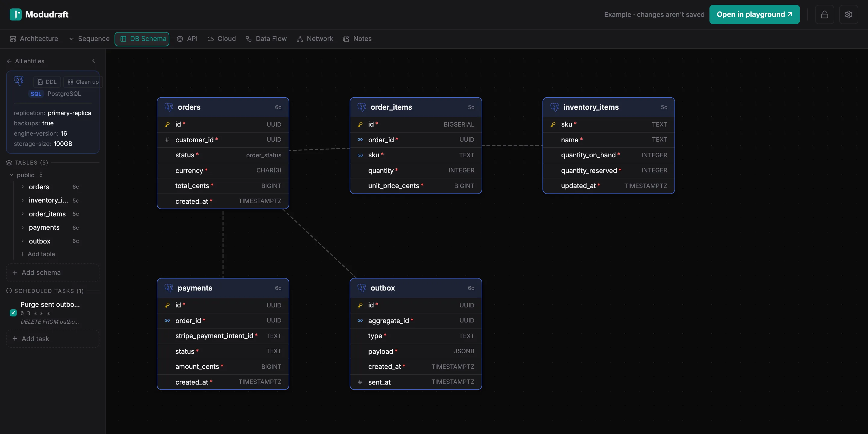Click Add table in sidebar
Screen dimensions: 868x434
tap(38, 254)
